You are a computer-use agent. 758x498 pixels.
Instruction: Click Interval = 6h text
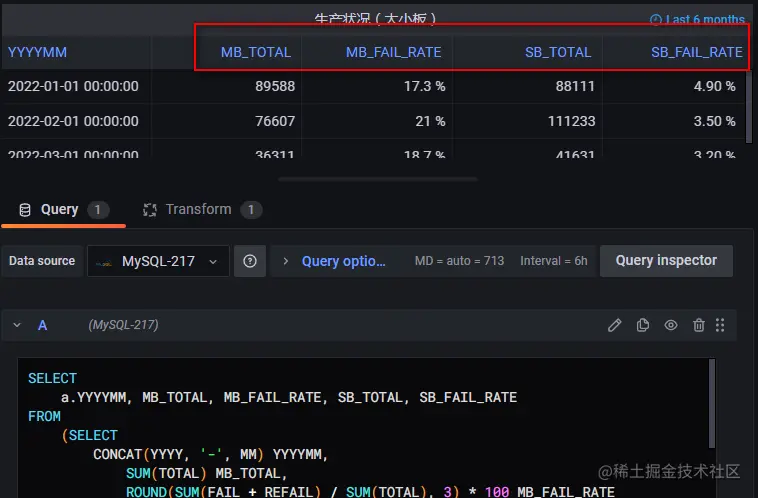tap(554, 261)
